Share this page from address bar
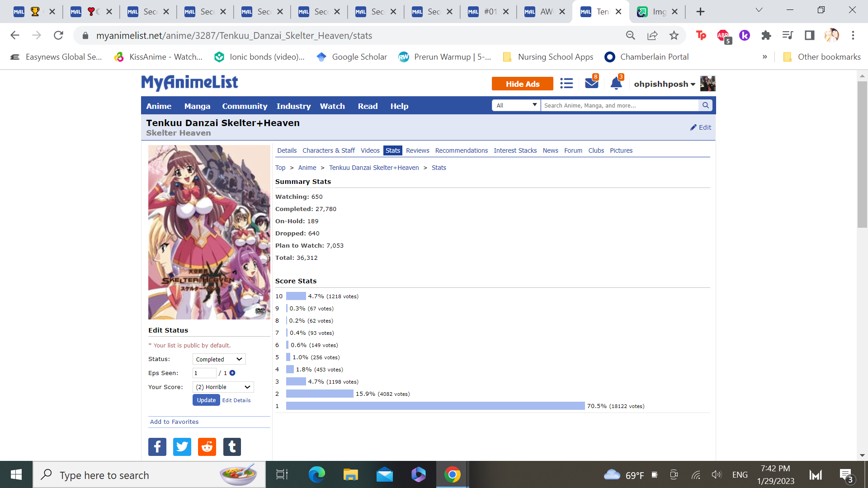This screenshot has width=868, height=488. (652, 35)
